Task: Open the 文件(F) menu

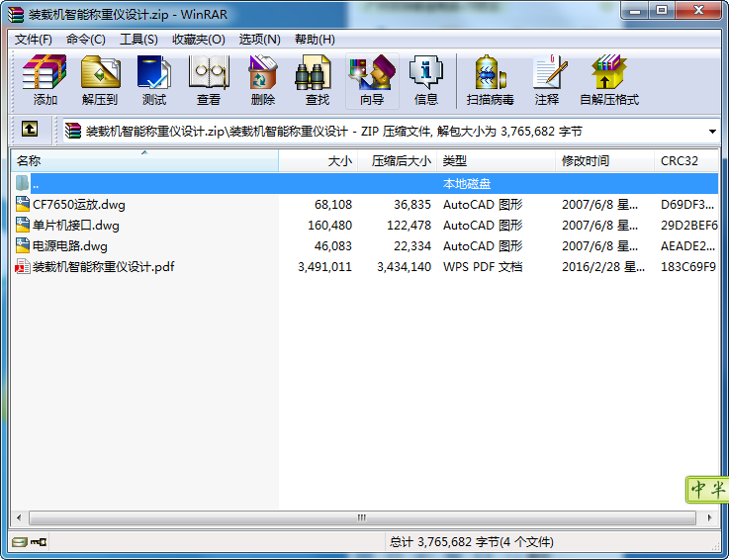Action: tap(34, 40)
